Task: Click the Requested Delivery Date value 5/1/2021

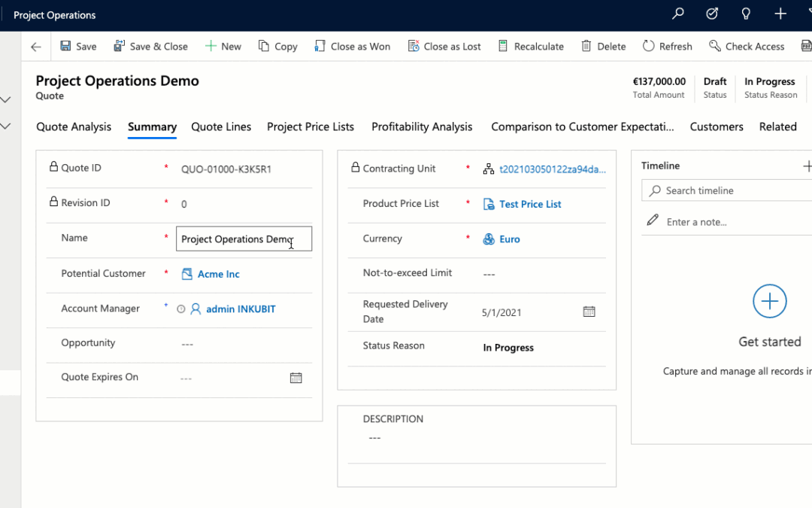Action: 501,312
